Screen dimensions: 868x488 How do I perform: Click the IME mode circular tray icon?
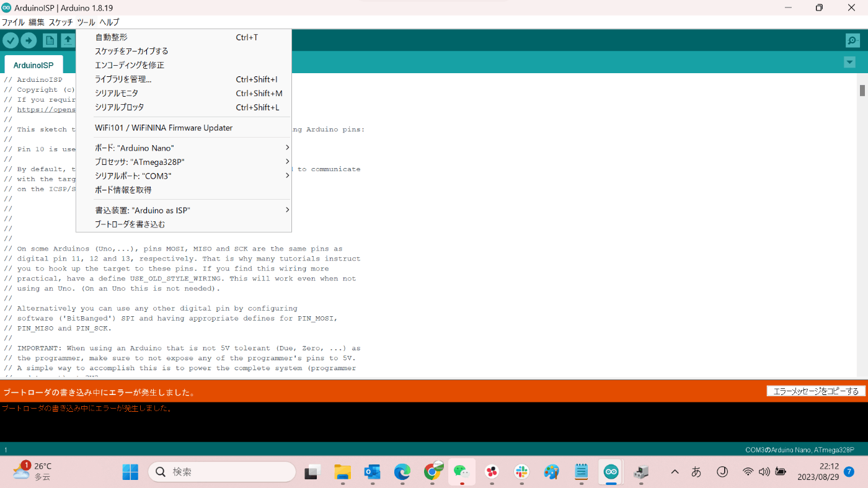point(722,472)
